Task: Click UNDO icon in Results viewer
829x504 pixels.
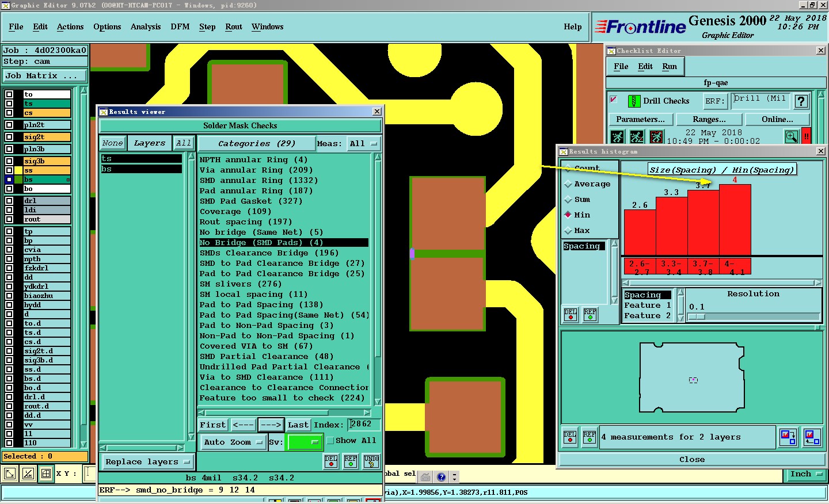Action: tap(371, 461)
